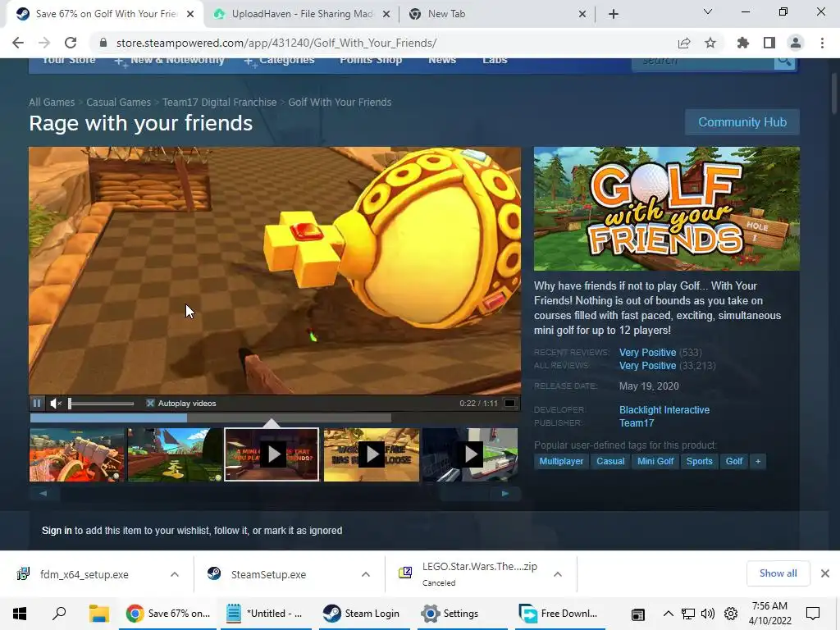Bookmark this page with star
840x630 pixels.
tap(710, 43)
